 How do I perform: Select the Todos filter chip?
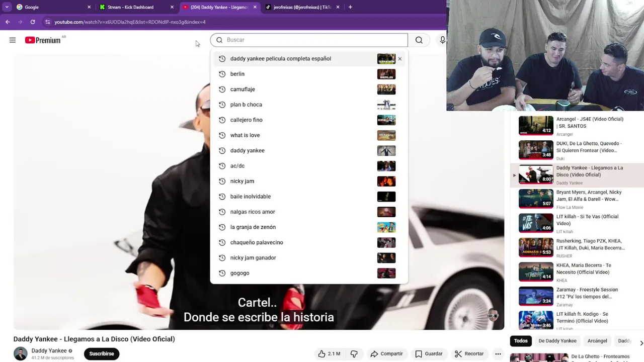(x=521, y=341)
